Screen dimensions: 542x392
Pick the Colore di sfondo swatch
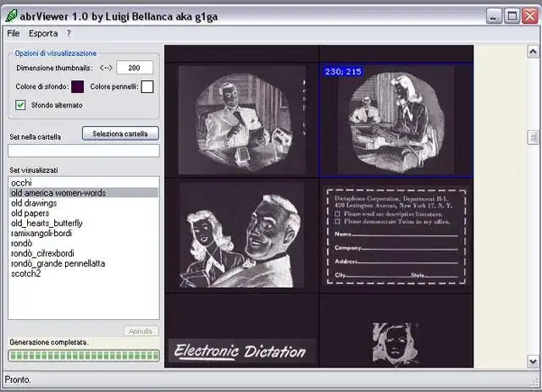[x=77, y=86]
